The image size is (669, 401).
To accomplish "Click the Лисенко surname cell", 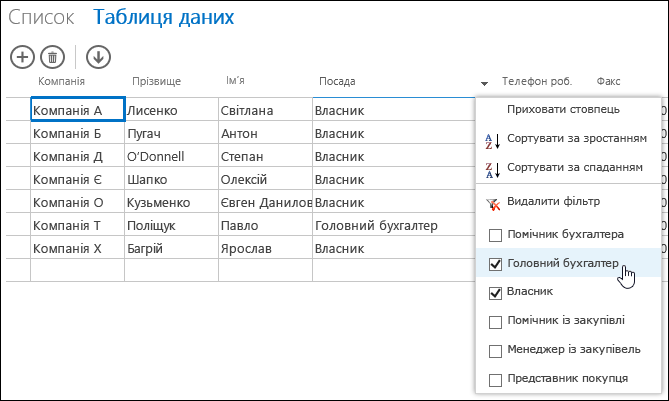I will coord(172,110).
